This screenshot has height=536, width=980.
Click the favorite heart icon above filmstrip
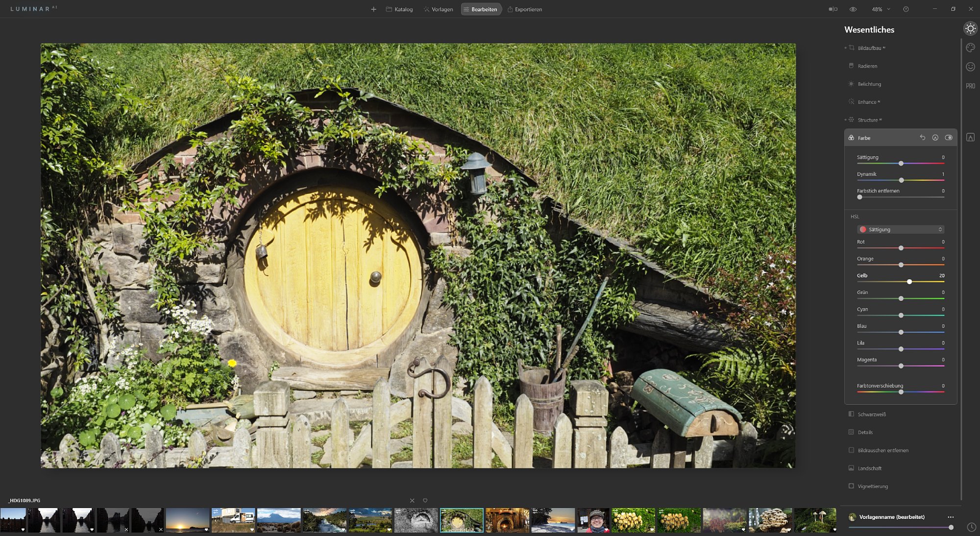[425, 500]
